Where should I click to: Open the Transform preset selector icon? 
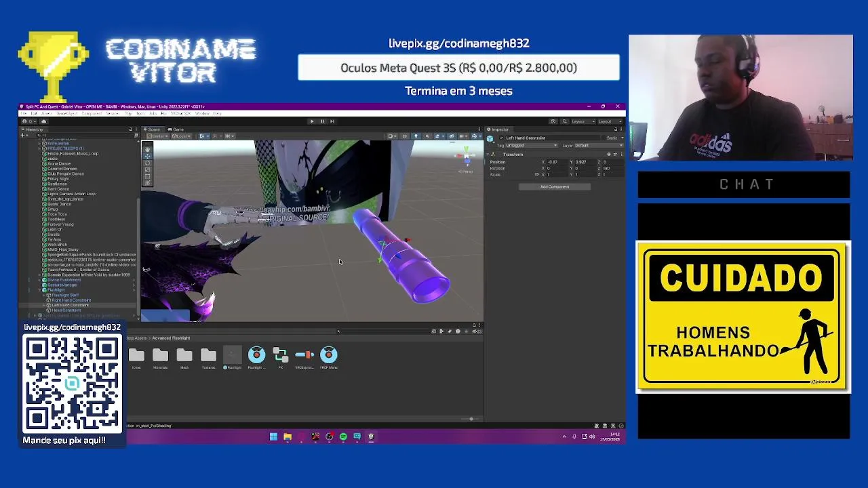coord(615,155)
